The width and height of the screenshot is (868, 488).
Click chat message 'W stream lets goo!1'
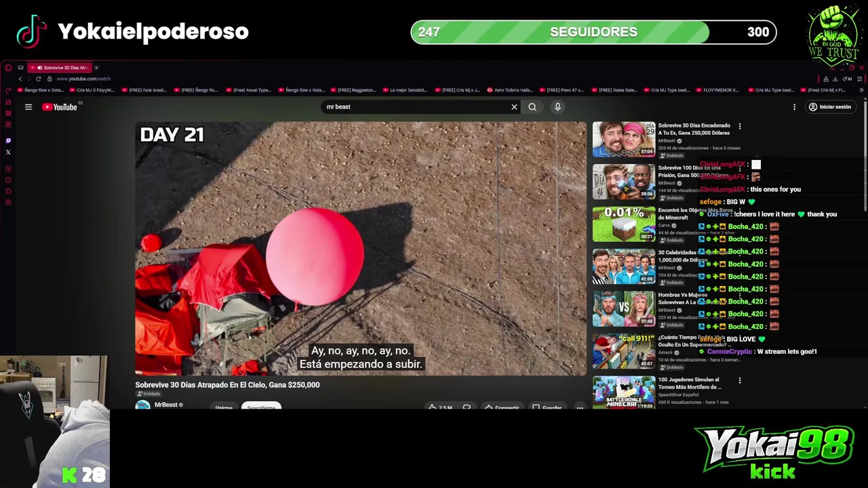pos(787,352)
